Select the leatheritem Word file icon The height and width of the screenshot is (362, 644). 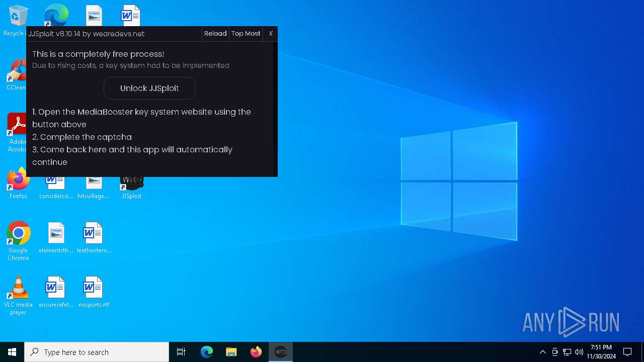point(94,238)
